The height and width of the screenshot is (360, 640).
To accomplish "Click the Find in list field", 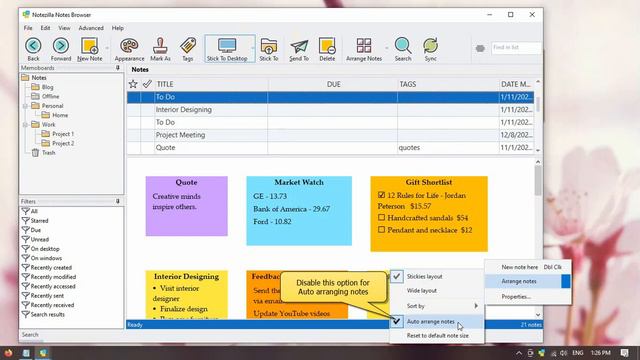I will 516,48.
